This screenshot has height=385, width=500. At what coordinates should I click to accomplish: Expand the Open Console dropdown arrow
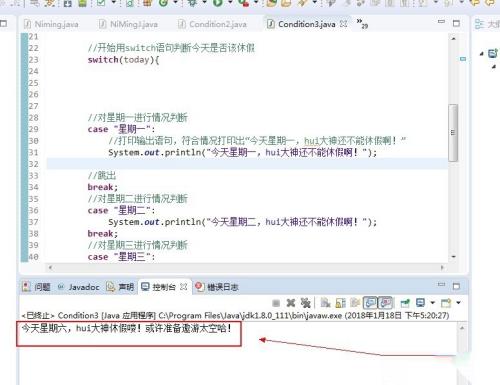pos(458,303)
